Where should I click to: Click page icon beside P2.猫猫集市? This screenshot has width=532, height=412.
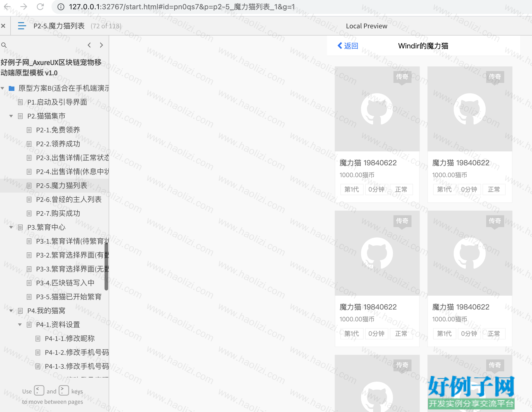[20, 116]
